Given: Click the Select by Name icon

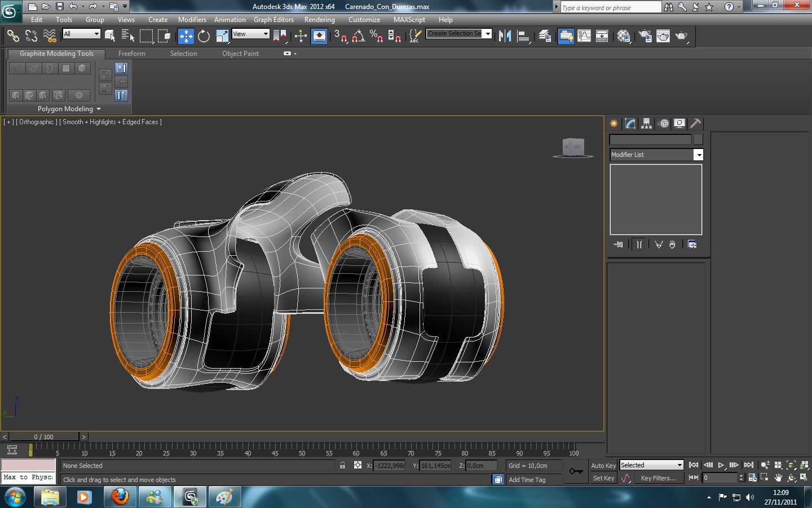Looking at the screenshot, I should pyautogui.click(x=128, y=36).
